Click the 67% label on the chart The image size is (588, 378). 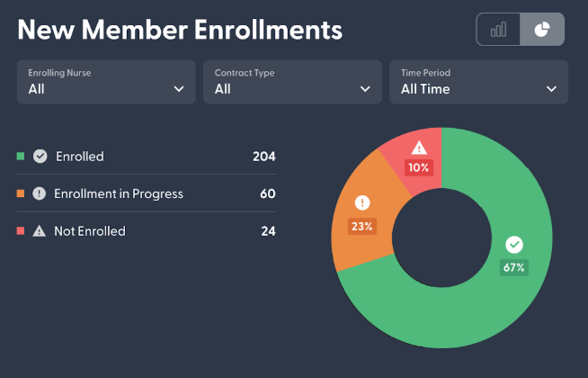tap(514, 267)
